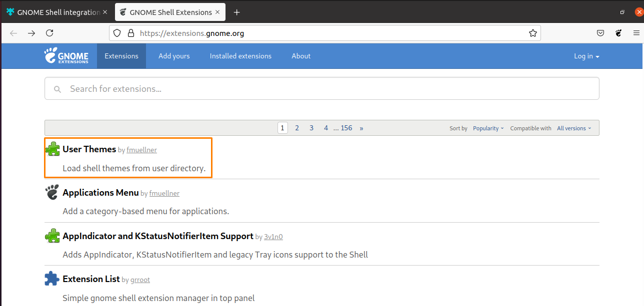Screen dimensions: 644x306
Task: Expand the Log in dropdown
Action: [x=586, y=56]
